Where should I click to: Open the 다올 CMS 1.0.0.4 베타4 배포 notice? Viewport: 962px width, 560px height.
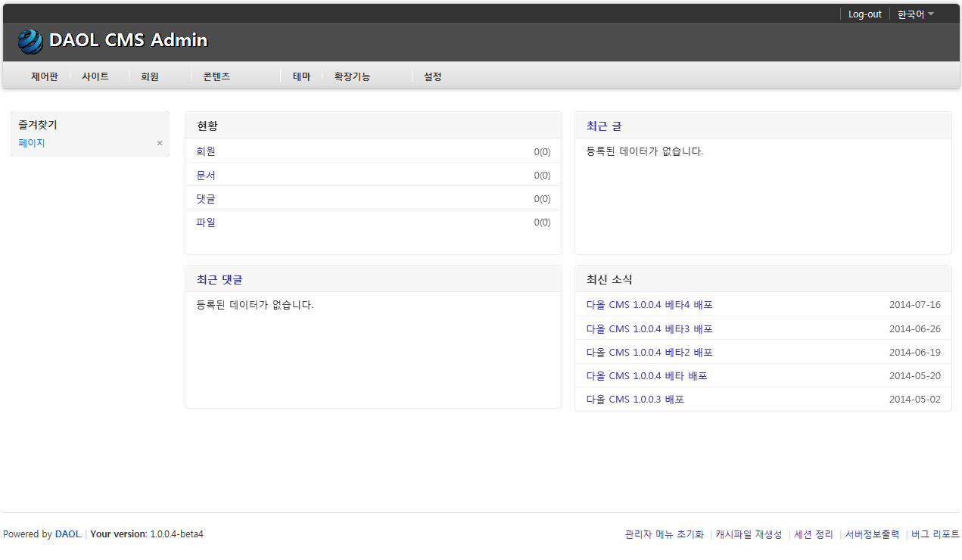pos(649,304)
